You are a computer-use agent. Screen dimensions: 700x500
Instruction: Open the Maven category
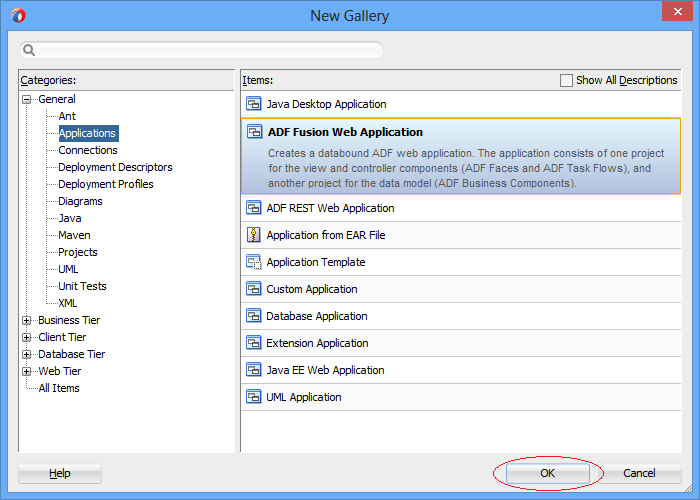(x=74, y=235)
